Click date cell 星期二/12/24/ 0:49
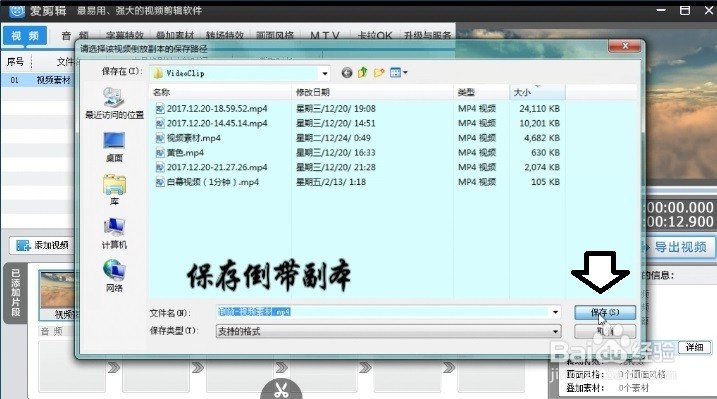 (x=333, y=138)
